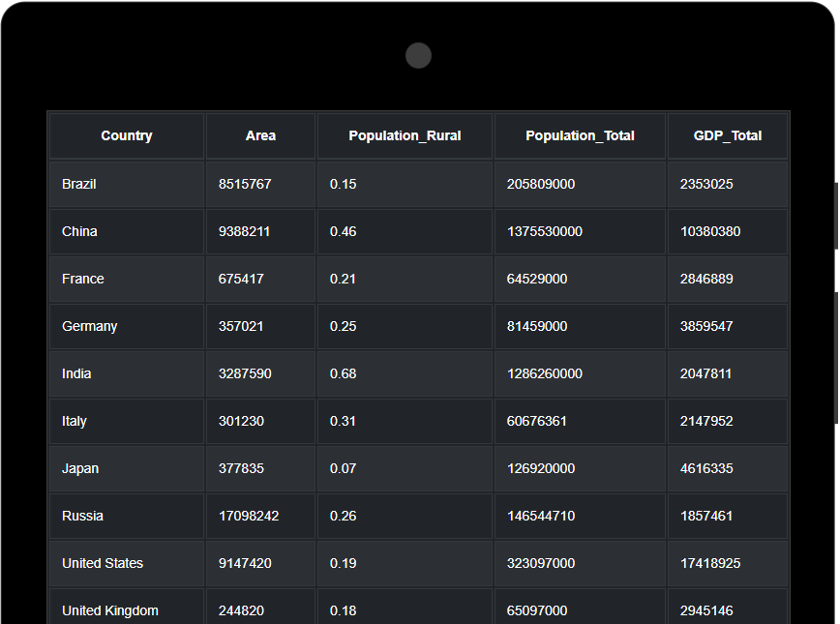Click the United Kingdom country cell
840x624 pixels.
(103, 610)
